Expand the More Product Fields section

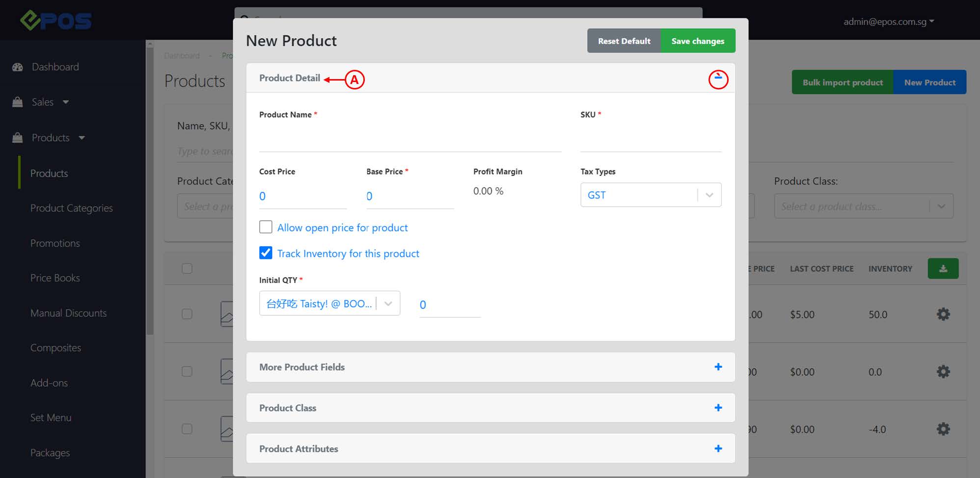pyautogui.click(x=490, y=367)
